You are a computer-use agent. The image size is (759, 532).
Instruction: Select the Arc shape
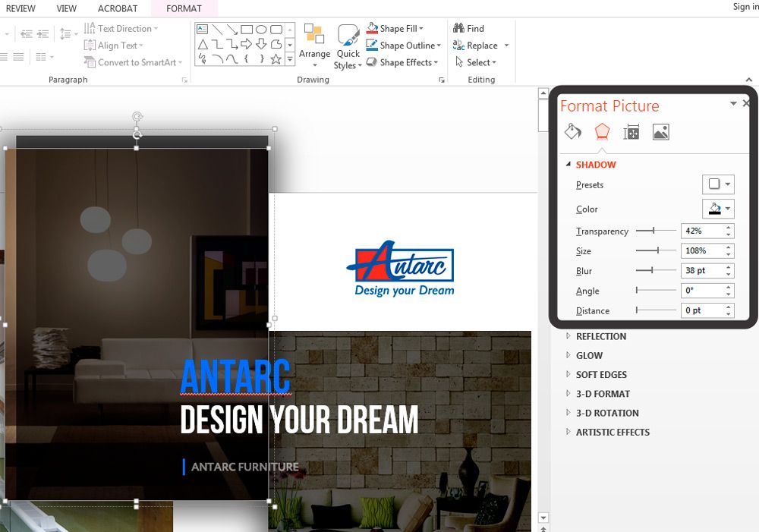click(x=217, y=59)
